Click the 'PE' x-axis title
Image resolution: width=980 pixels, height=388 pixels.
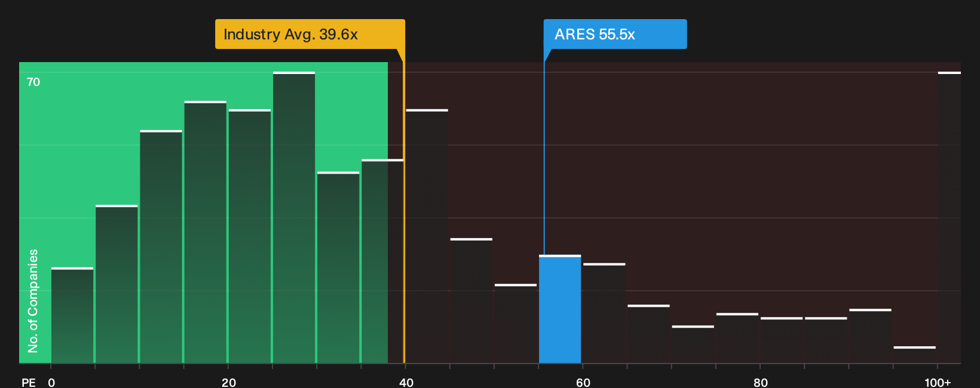coord(29,382)
